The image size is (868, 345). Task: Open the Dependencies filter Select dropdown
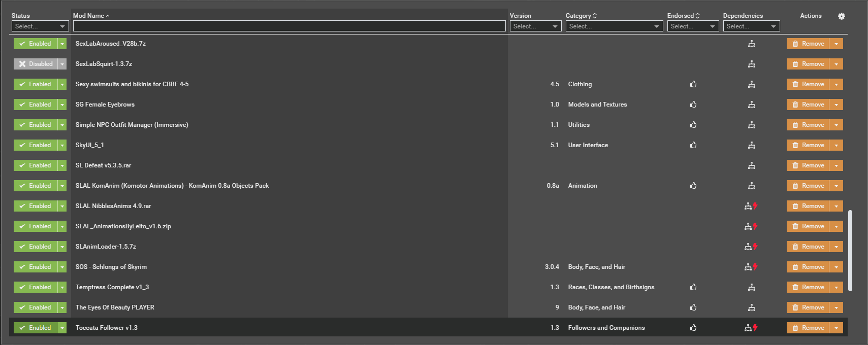coord(751,26)
